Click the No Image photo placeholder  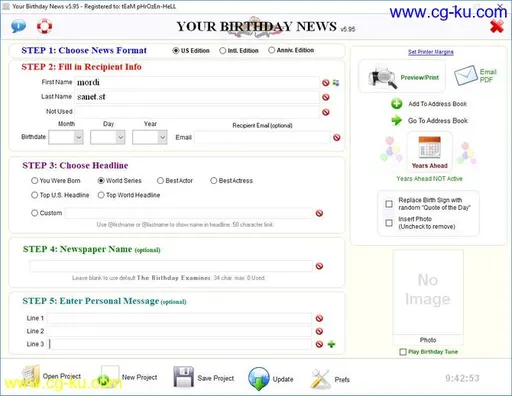coord(428,292)
